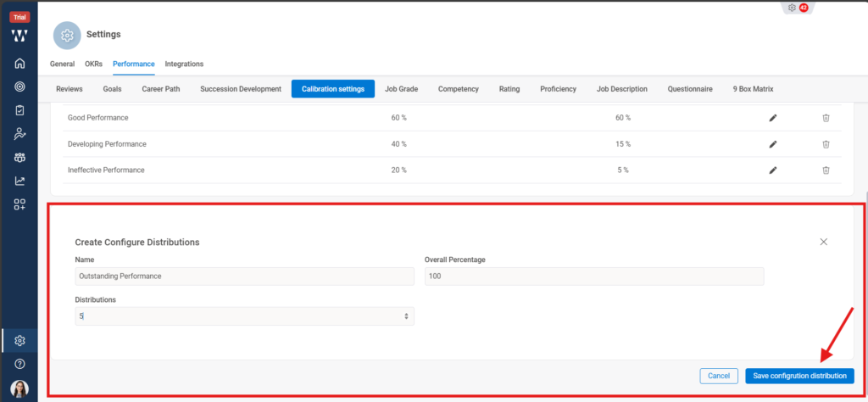The height and width of the screenshot is (402, 868).
Task: Open the settings gear in left sidebar
Action: tap(19, 340)
